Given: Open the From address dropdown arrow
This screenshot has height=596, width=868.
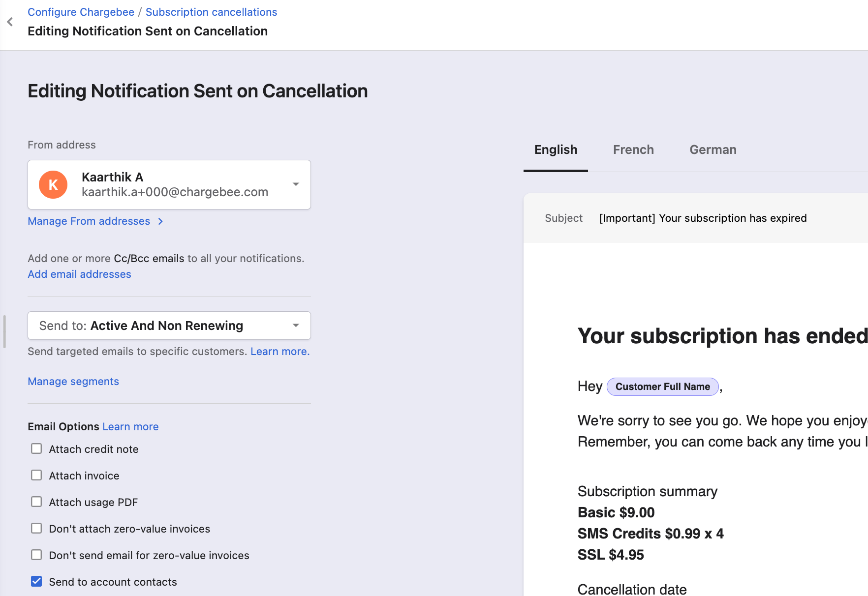Looking at the screenshot, I should coord(296,184).
